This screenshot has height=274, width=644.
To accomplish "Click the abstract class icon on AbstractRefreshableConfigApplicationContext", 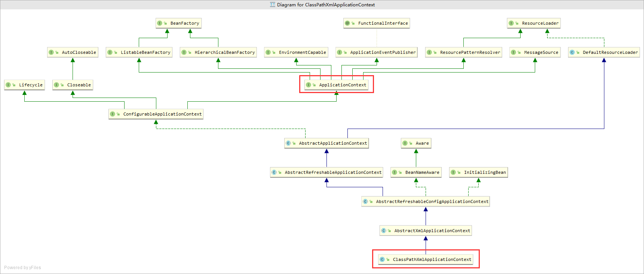I will point(365,201).
